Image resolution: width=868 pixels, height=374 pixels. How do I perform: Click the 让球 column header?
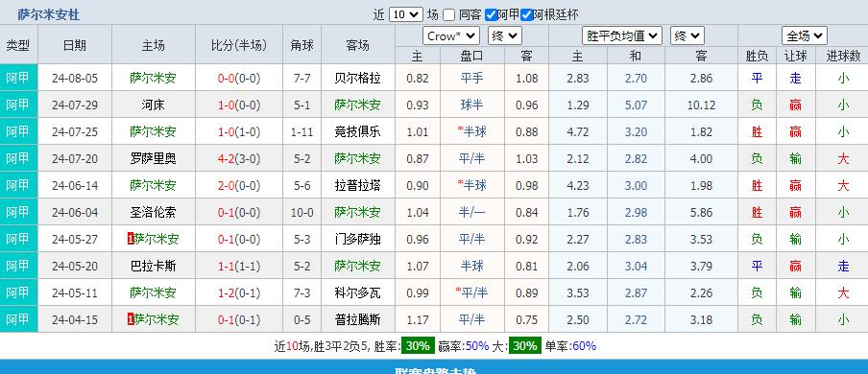pyautogui.click(x=795, y=56)
